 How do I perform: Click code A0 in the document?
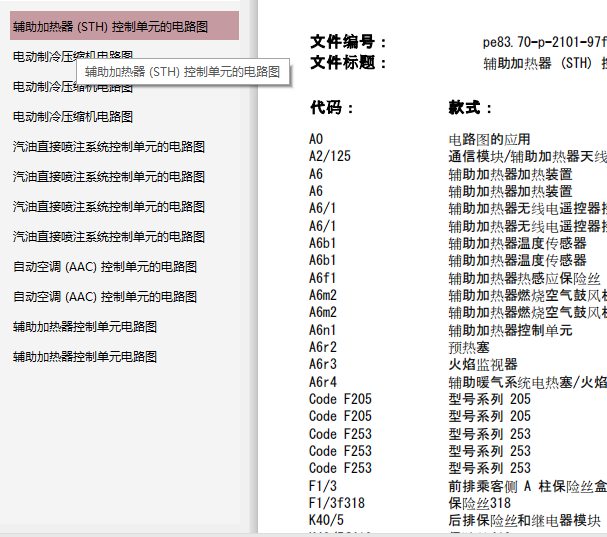(316, 139)
